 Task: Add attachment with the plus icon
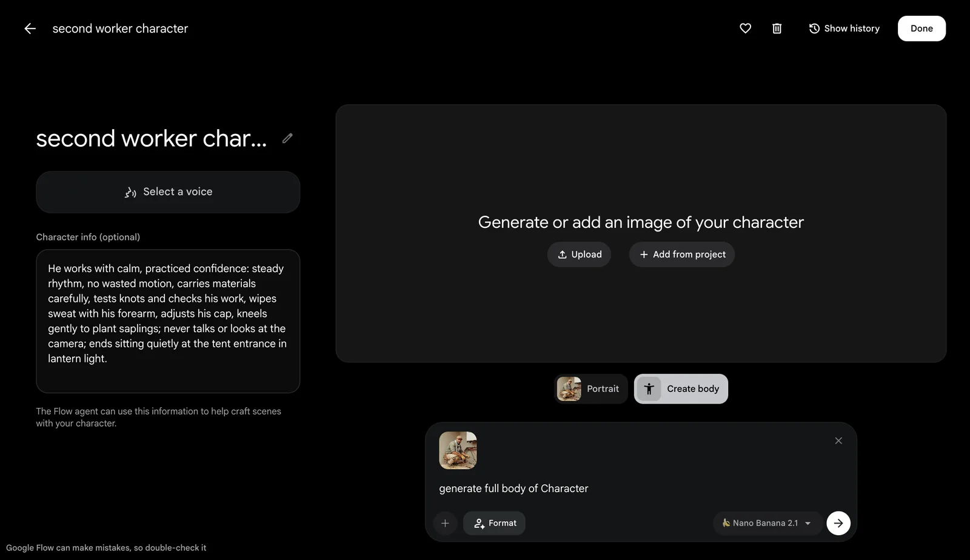[x=445, y=523]
